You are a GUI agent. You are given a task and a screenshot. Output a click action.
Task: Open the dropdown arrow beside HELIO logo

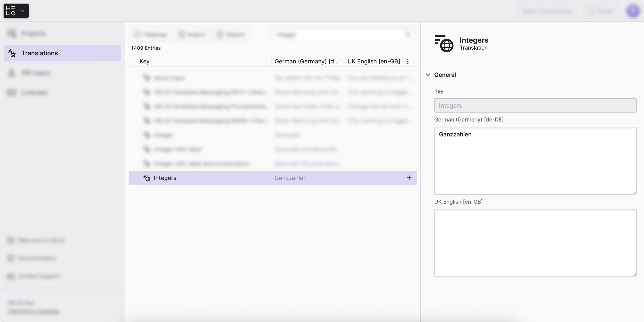pyautogui.click(x=22, y=11)
